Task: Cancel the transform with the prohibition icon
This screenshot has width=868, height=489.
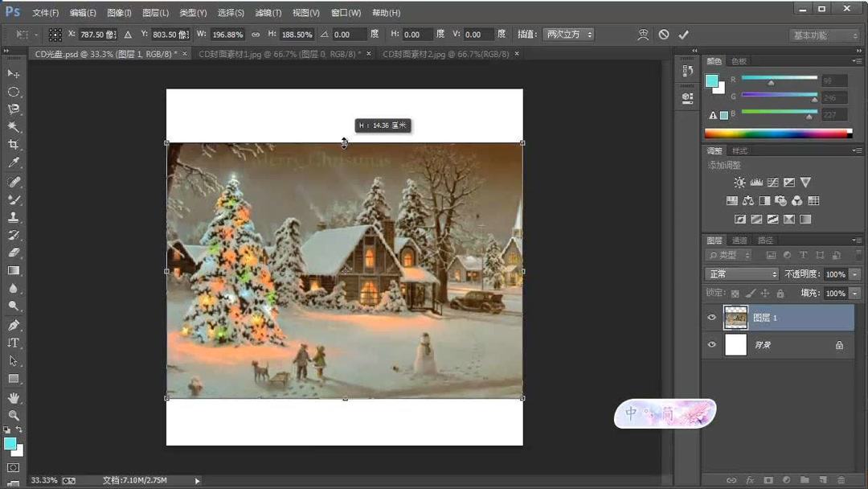Action: pyautogui.click(x=663, y=34)
